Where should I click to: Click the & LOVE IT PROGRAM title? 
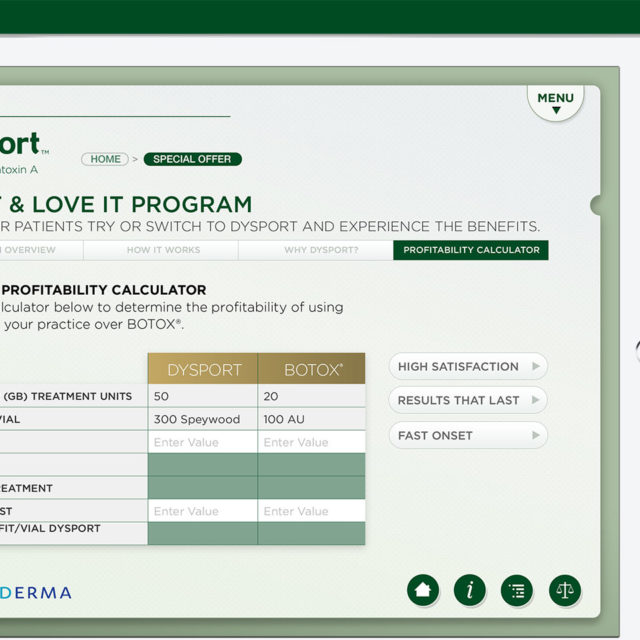click(x=131, y=204)
